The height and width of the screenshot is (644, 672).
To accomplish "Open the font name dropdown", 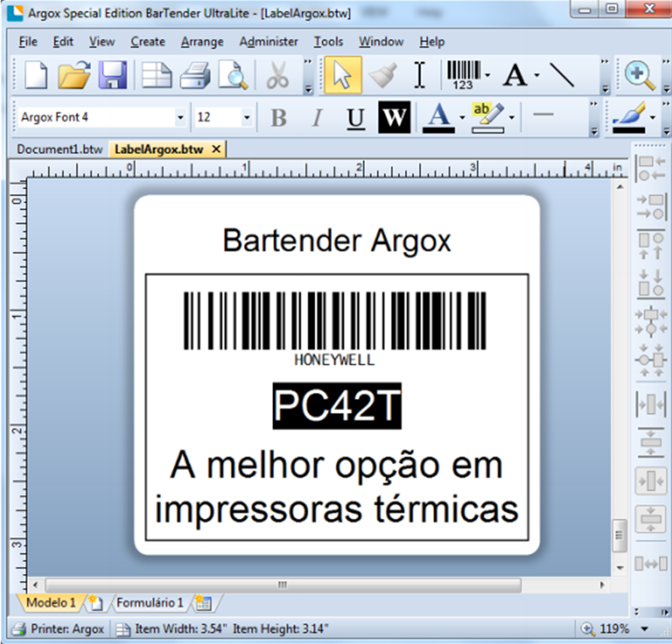I will coord(181,117).
